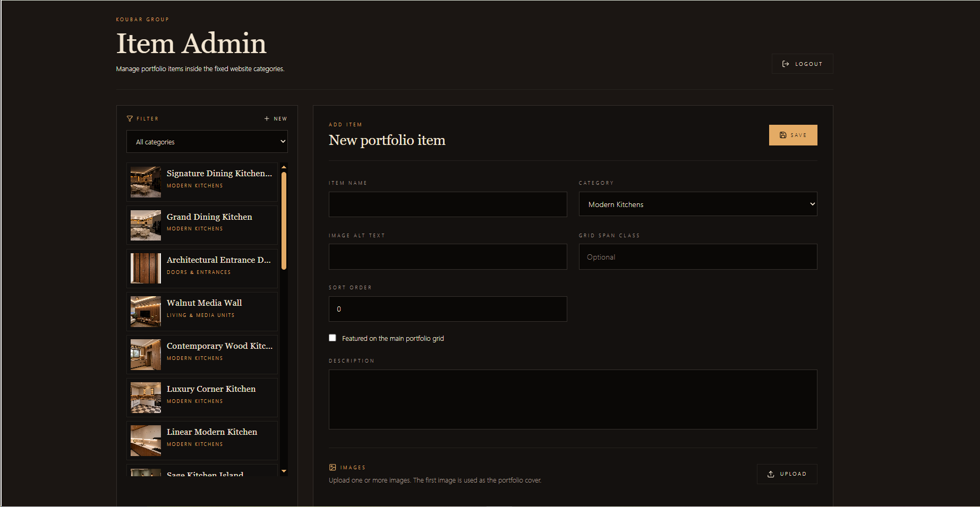This screenshot has height=507, width=980.
Task: Click the 'LIVING & MEDIA UNITS' label
Action: [x=201, y=315]
